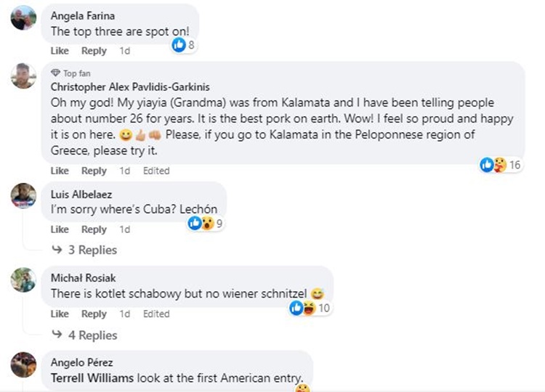Reply to Michał Rosiak's comment
The image size is (545, 392).
94,314
